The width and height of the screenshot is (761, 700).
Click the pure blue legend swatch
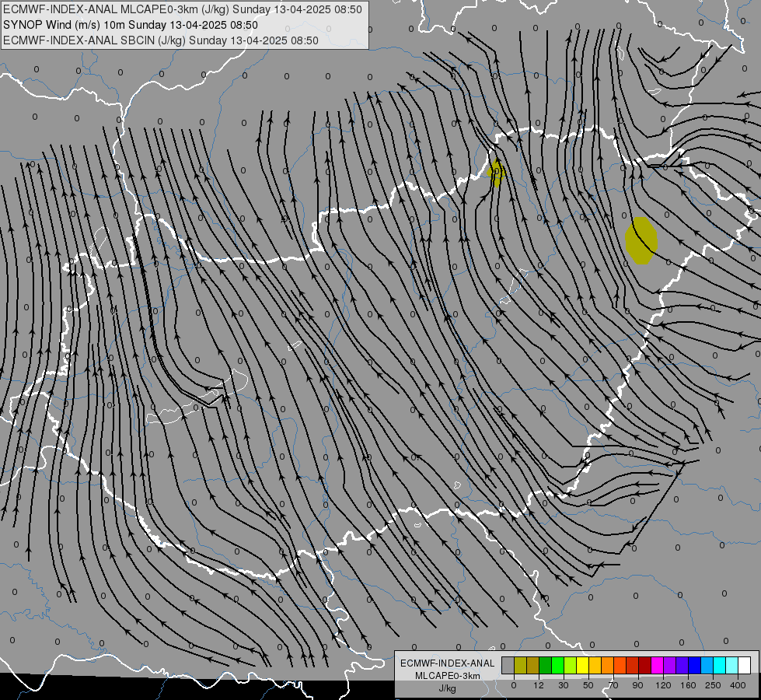694,666
